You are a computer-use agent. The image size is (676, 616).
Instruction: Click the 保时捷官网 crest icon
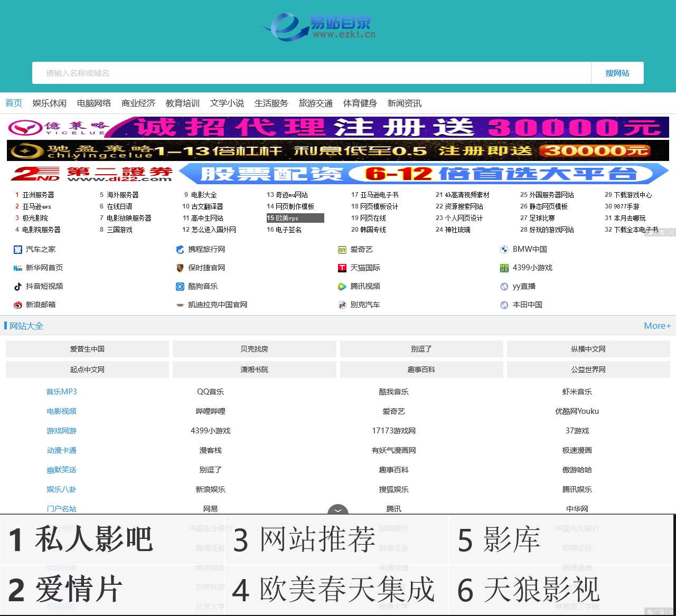(180, 268)
